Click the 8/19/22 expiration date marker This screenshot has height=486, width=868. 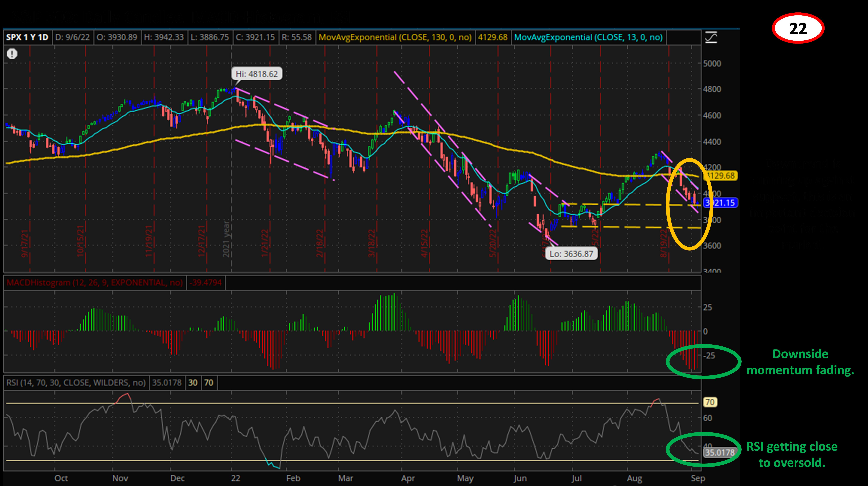pos(664,243)
